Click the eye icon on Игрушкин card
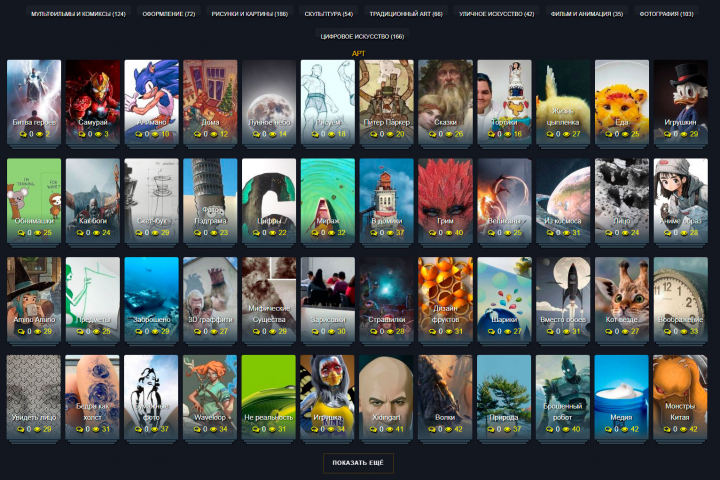The image size is (720, 480). click(684, 134)
